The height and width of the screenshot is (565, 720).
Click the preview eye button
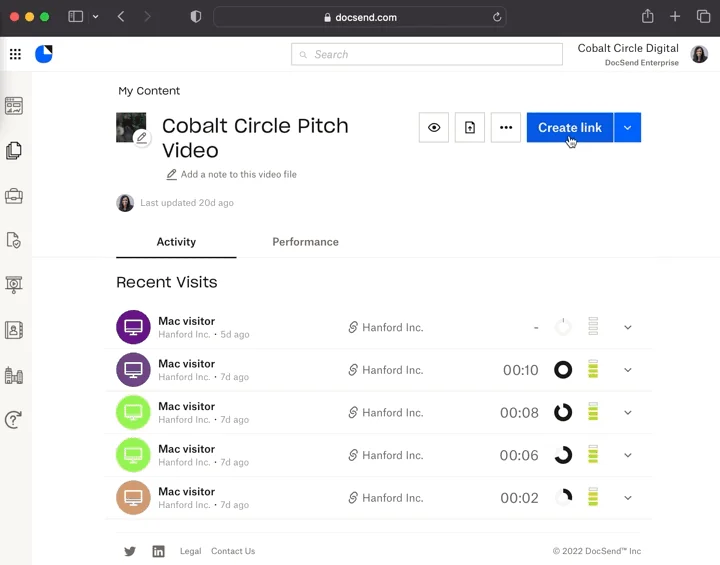click(x=433, y=127)
